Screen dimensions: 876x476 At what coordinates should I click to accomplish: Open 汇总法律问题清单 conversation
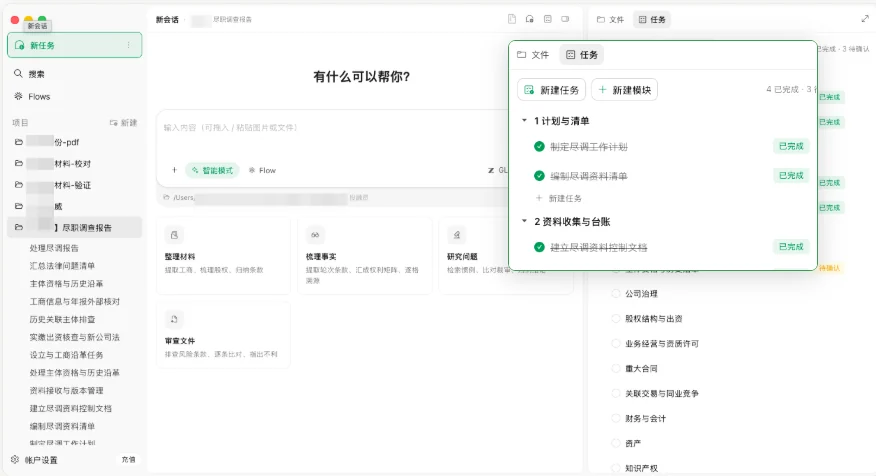point(62,265)
